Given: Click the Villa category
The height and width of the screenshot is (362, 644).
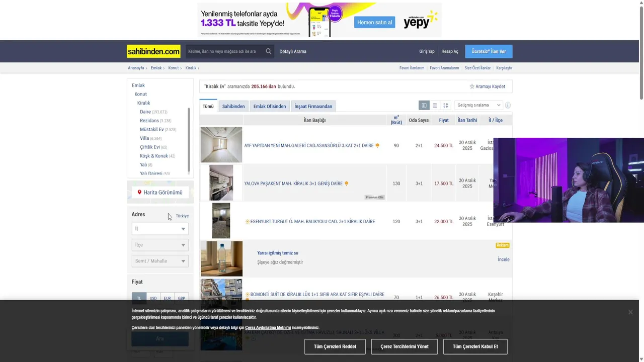Looking at the screenshot, I should 144,138.
